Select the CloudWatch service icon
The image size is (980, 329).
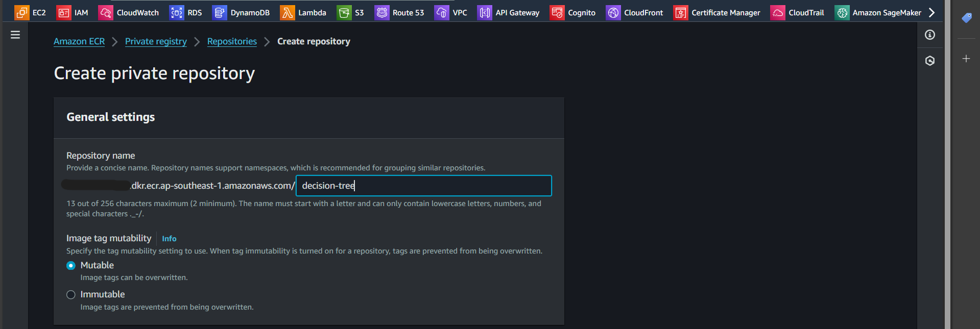coord(105,12)
